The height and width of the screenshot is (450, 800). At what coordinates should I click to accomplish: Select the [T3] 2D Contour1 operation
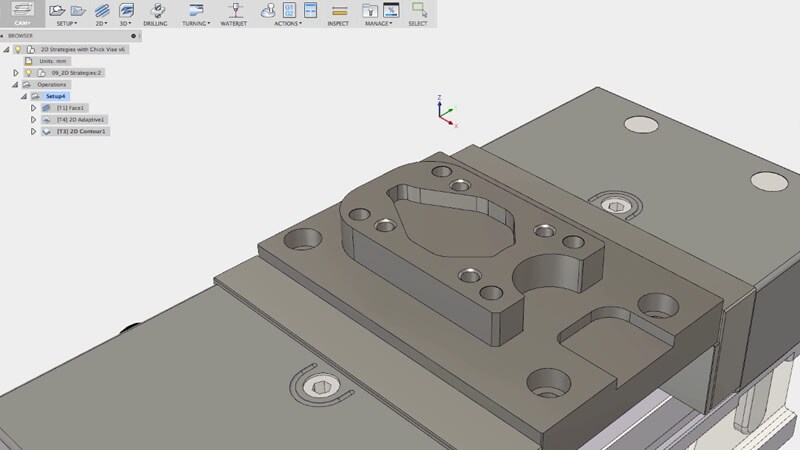pyautogui.click(x=81, y=131)
